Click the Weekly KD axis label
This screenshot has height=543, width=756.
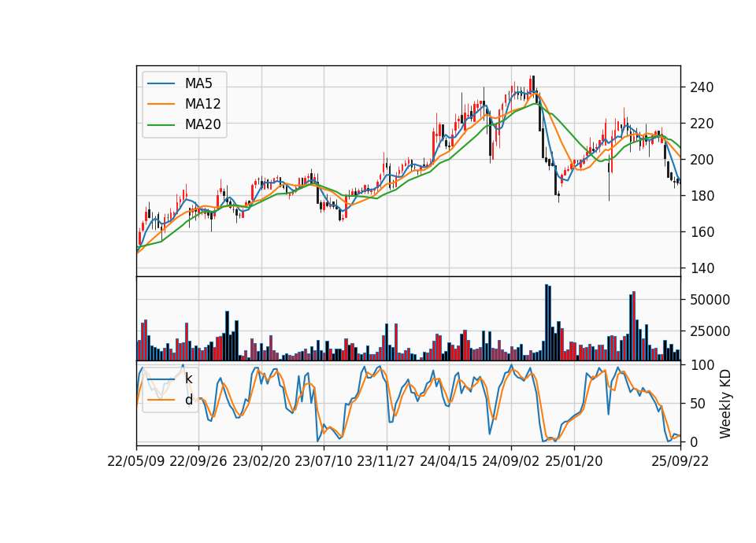724,404
